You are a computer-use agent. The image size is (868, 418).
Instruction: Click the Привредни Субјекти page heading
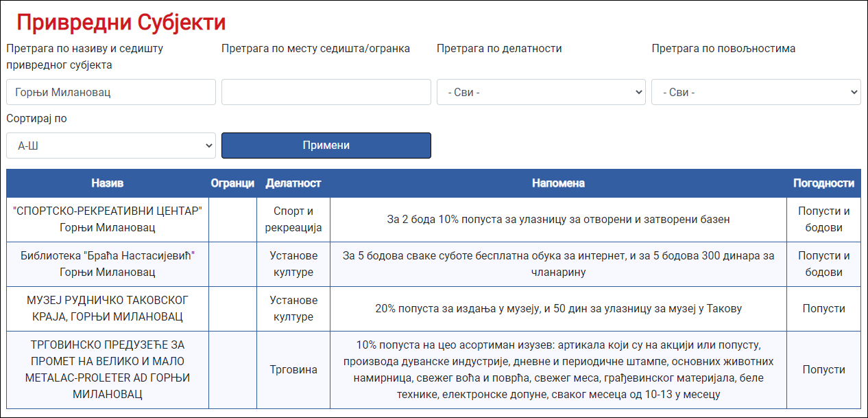(121, 23)
